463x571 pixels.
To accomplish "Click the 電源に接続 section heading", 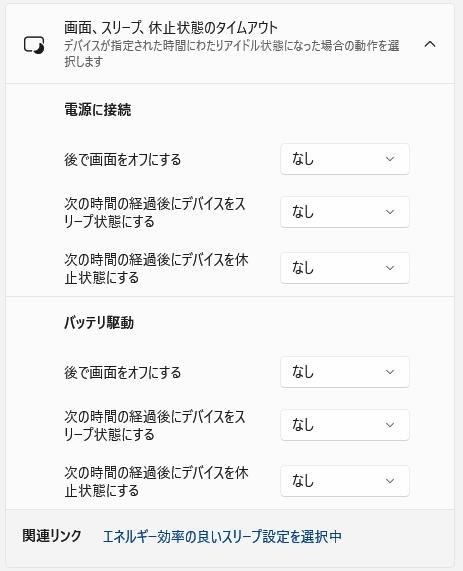I will tap(98, 110).
